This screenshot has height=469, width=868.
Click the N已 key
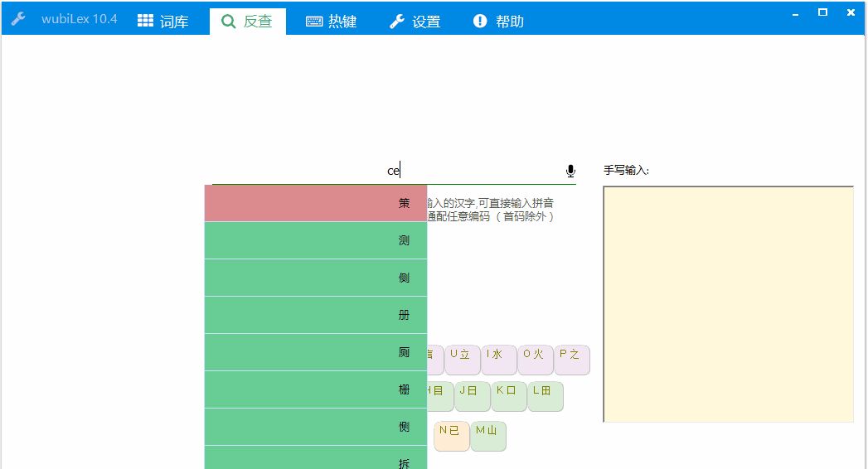click(451, 436)
